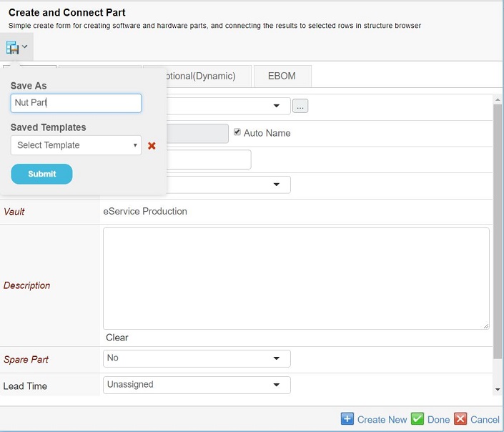Switch to the EBOM tab

tap(282, 76)
